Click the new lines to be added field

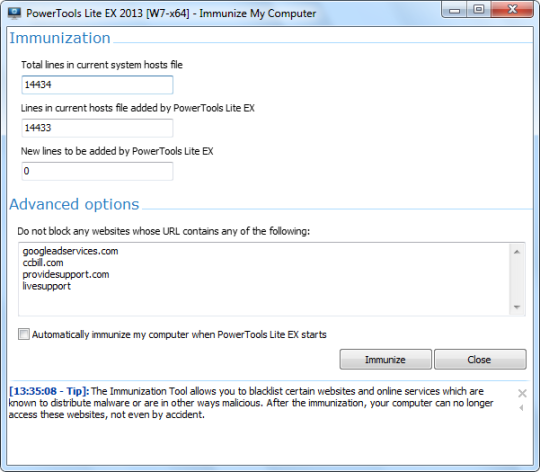[97, 171]
